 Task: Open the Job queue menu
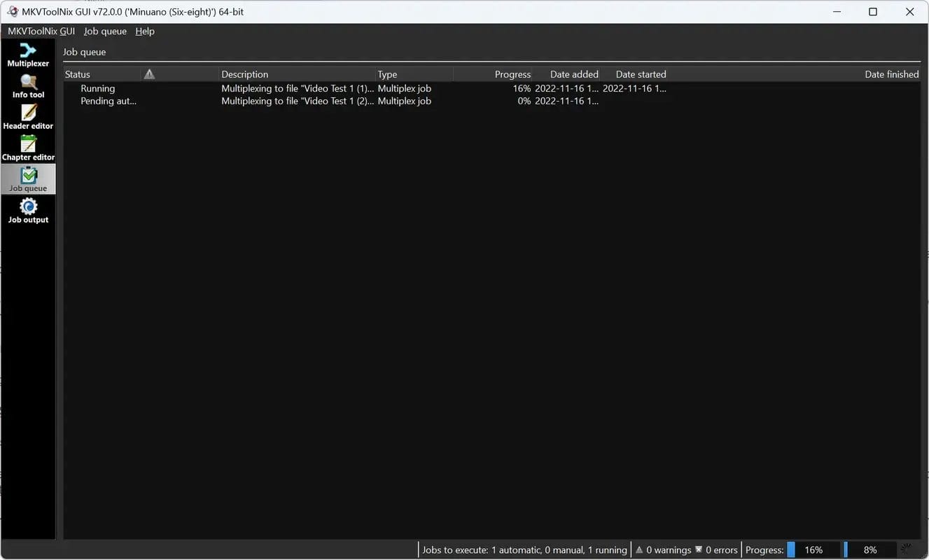(x=105, y=31)
